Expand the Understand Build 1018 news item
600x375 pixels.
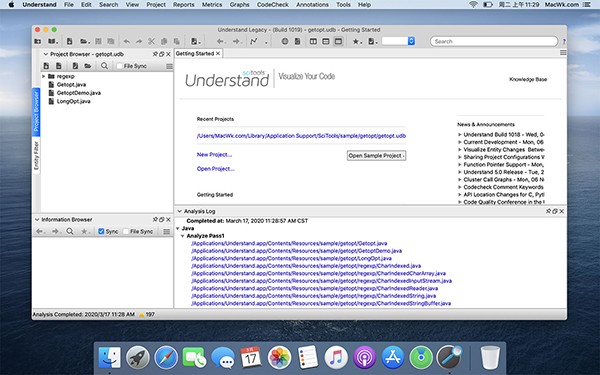point(460,135)
